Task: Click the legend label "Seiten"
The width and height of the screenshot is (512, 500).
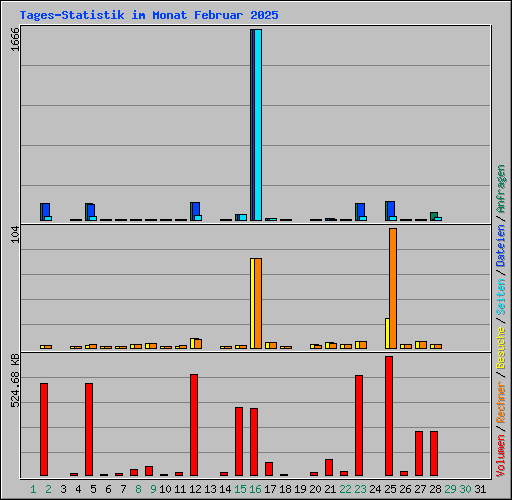Action: [501, 297]
